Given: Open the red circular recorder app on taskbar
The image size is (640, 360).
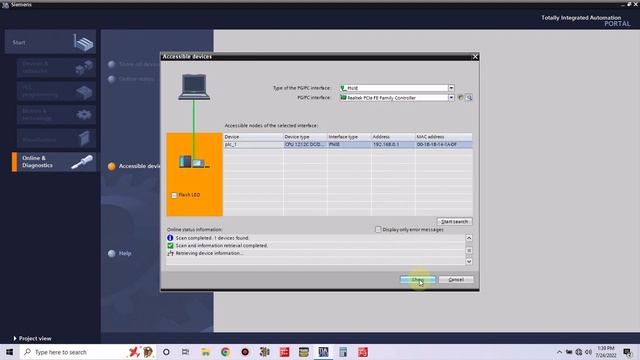Looking at the screenshot, I should click(245, 352).
